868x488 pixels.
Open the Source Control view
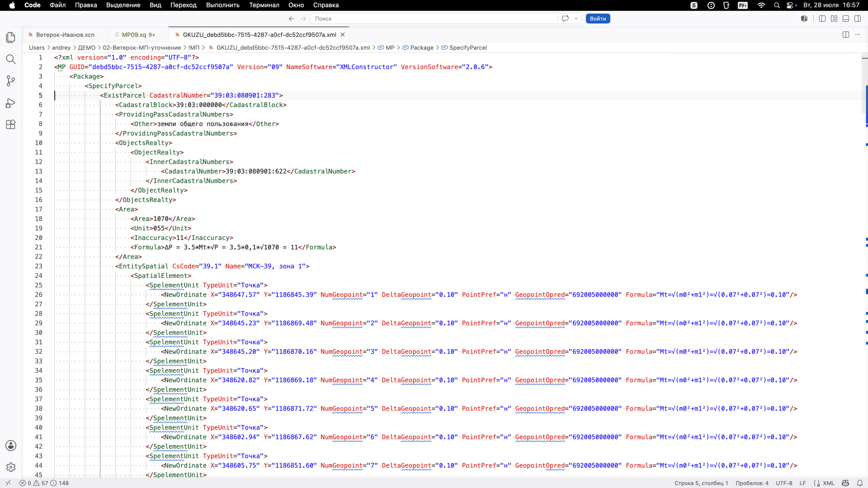click(x=11, y=81)
